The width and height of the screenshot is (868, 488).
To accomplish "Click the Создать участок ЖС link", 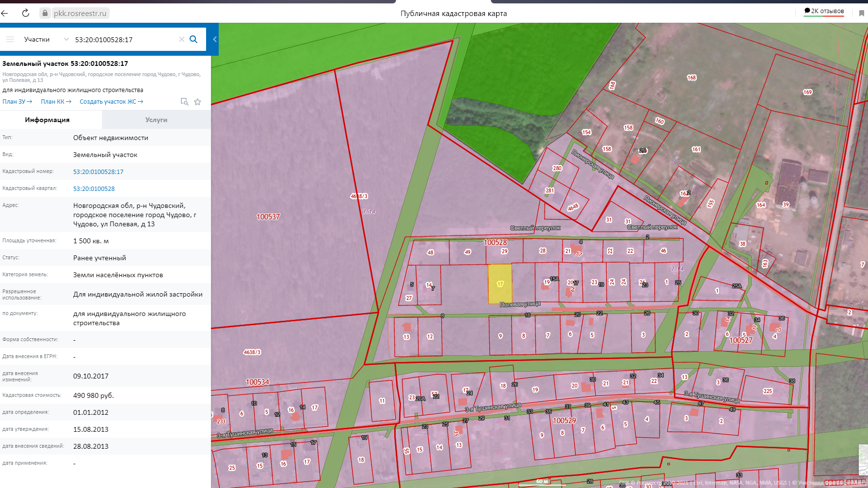I will point(111,102).
